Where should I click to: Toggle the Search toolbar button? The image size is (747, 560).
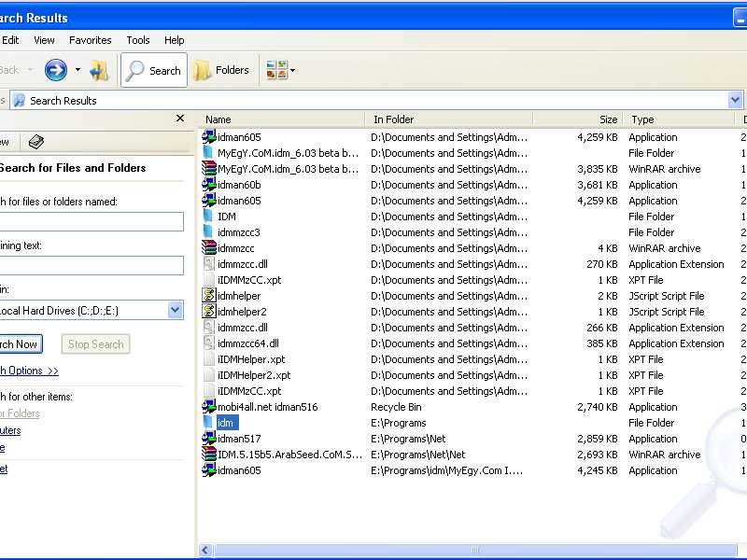[154, 71]
